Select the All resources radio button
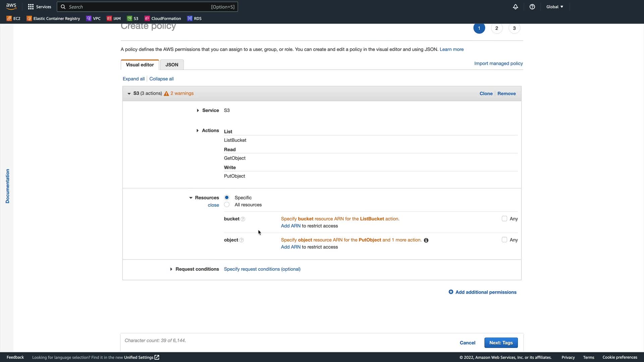Screen dimensions: 644x362 click(x=227, y=205)
